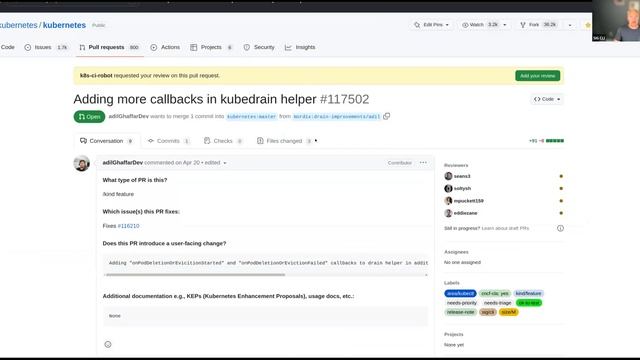Click the Actions play icon

pyautogui.click(x=153, y=47)
